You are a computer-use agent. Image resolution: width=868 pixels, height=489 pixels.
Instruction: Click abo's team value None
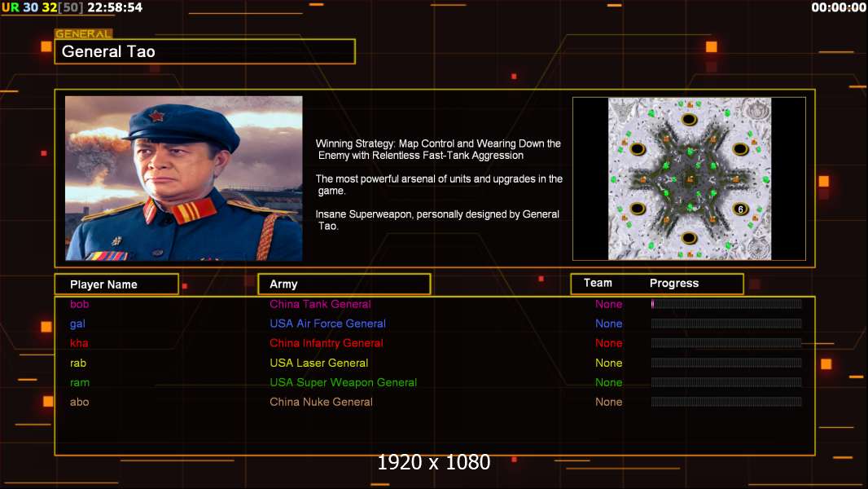(x=608, y=402)
